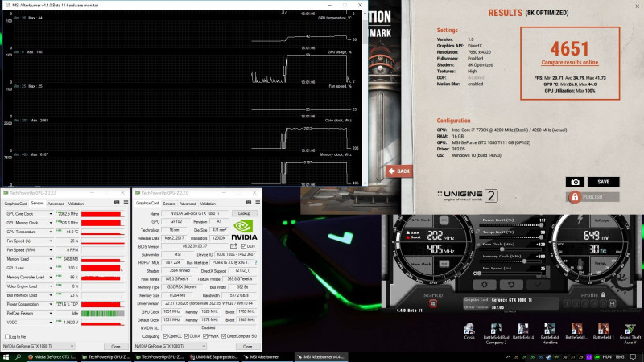Open the GPU-Z Graphics Card window hamburger menu
Screen dimensions: 644x362
258,202
